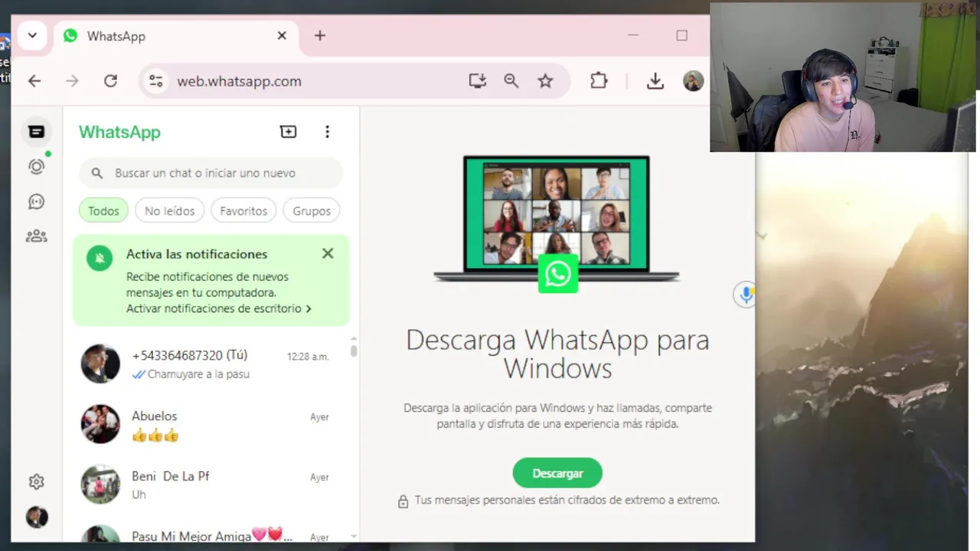Open the Status updates icon
The height and width of the screenshot is (551, 980).
36,166
